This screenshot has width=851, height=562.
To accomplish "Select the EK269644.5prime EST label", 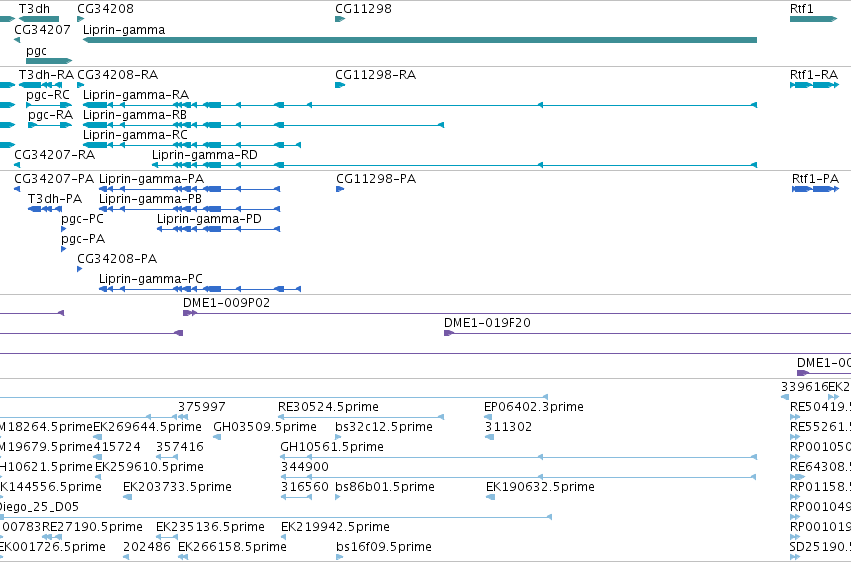I will [x=148, y=427].
